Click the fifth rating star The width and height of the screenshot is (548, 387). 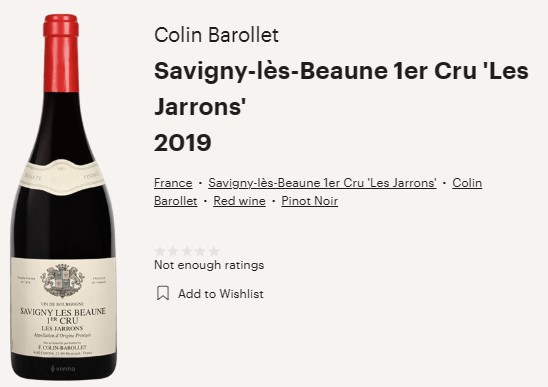[x=214, y=251]
